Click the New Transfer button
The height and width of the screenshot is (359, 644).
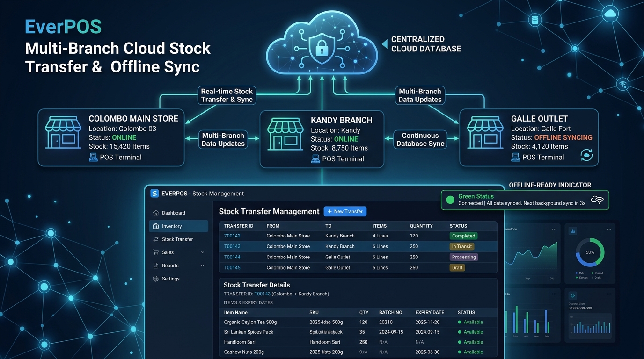(x=345, y=211)
